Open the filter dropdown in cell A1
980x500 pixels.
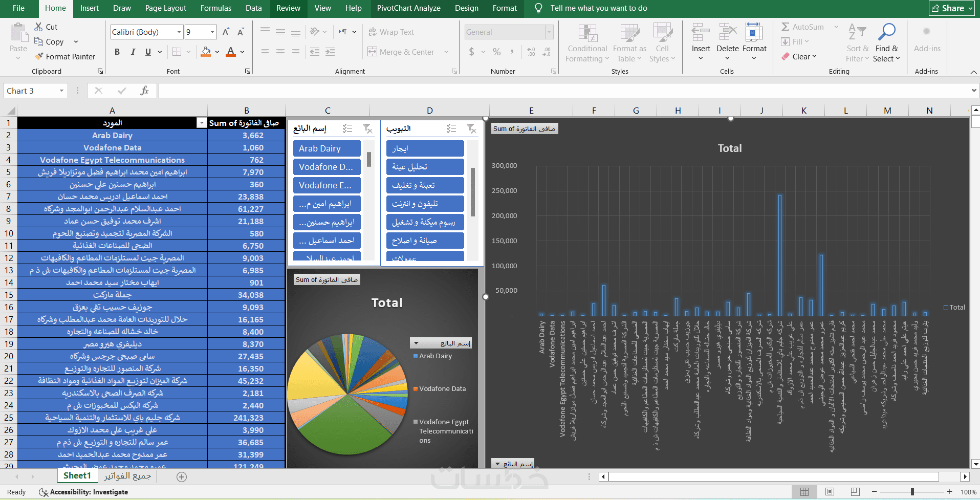point(202,123)
